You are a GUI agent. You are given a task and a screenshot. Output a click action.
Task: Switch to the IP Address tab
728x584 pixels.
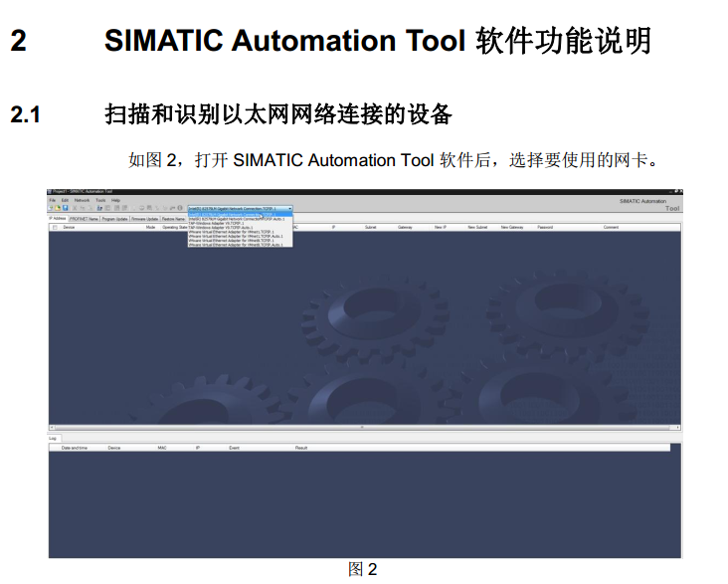(x=58, y=218)
